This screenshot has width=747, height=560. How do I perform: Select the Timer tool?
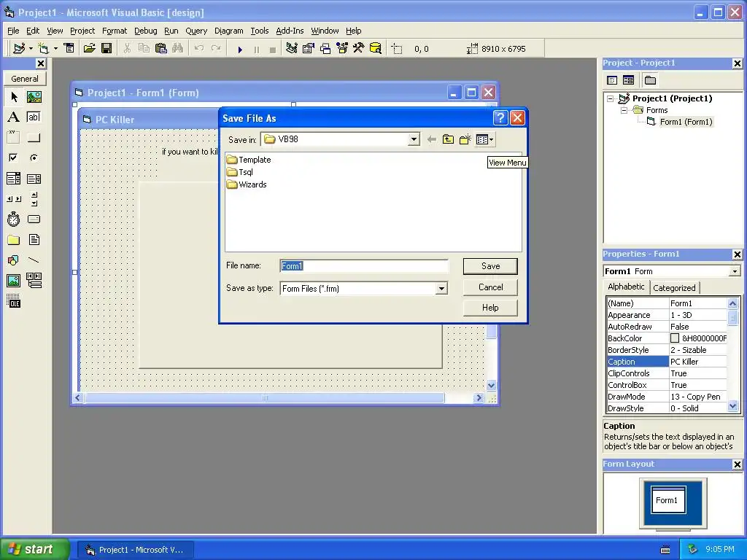[x=14, y=219]
